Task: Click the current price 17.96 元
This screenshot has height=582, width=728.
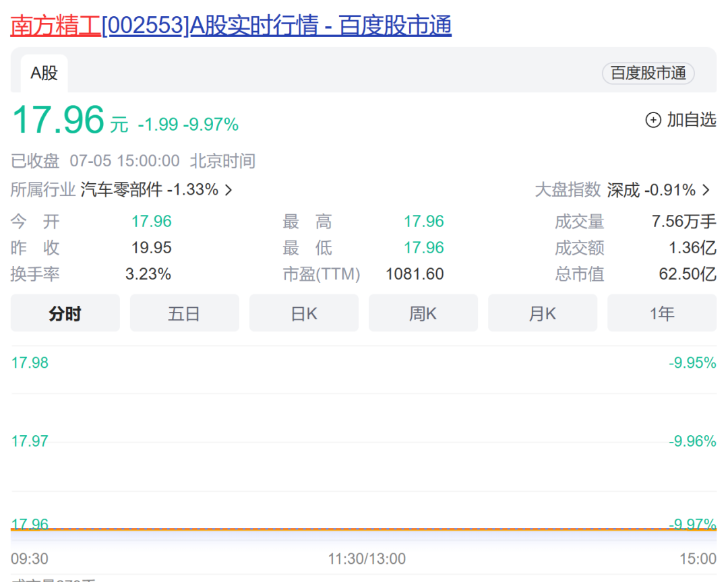Action: tap(70, 120)
